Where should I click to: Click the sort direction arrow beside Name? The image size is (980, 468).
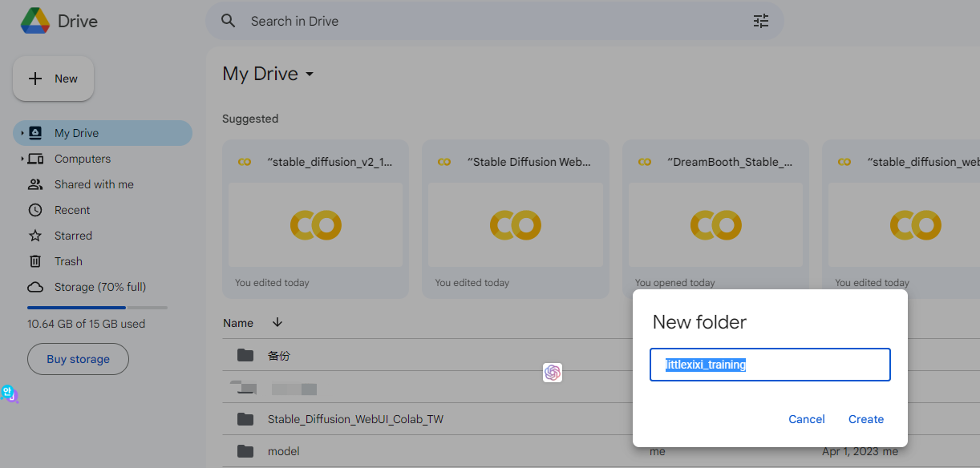(277, 322)
